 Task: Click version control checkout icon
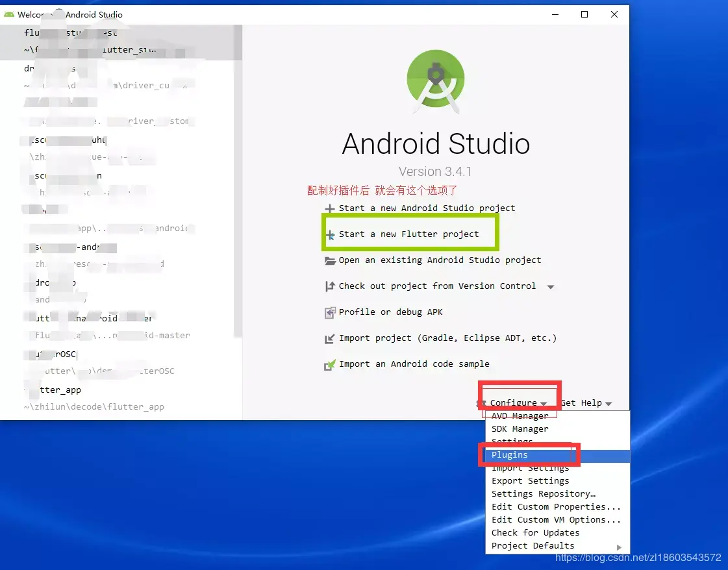(330, 286)
